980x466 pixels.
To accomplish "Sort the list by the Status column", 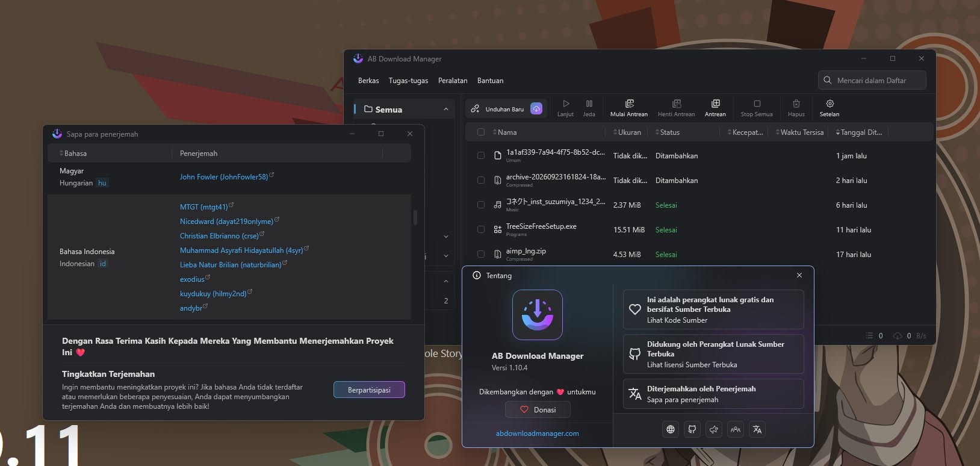I will pyautogui.click(x=668, y=132).
